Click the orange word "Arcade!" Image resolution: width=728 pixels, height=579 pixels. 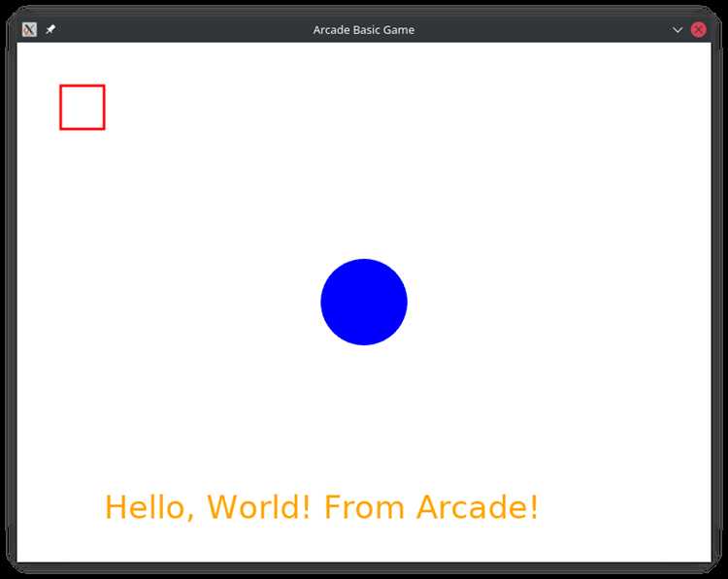477,507
